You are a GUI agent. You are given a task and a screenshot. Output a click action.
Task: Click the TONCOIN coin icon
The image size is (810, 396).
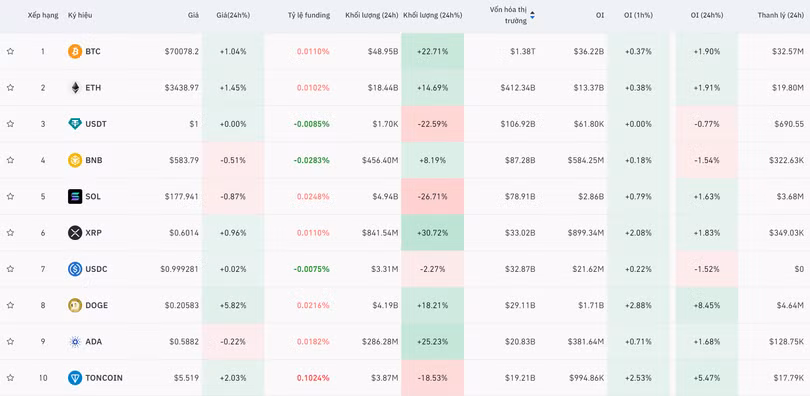pyautogui.click(x=75, y=378)
